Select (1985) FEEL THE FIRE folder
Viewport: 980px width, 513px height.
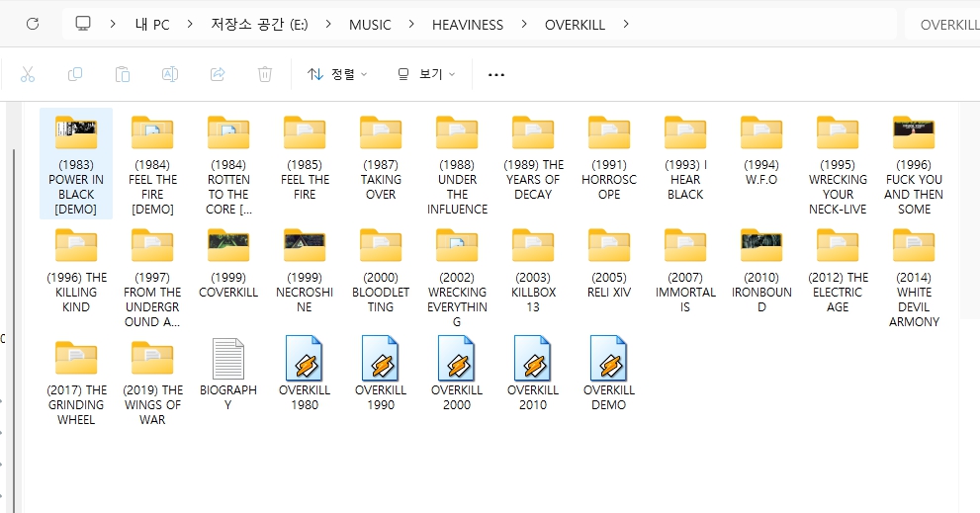[x=305, y=156]
